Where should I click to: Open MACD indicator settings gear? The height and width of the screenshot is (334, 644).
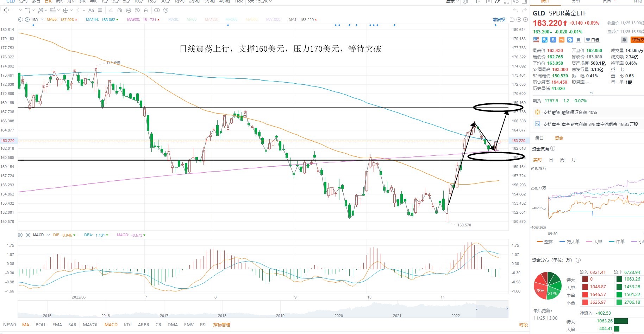tap(20, 235)
